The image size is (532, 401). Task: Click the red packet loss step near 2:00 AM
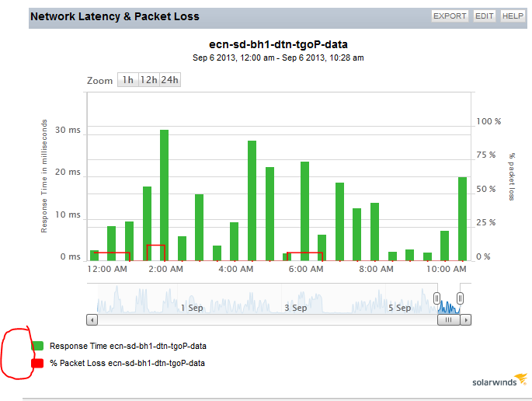[156, 245]
